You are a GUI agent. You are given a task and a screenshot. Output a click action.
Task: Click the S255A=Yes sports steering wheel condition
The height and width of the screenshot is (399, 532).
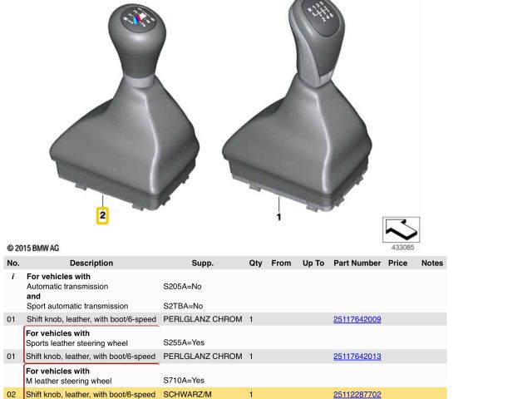click(x=183, y=343)
